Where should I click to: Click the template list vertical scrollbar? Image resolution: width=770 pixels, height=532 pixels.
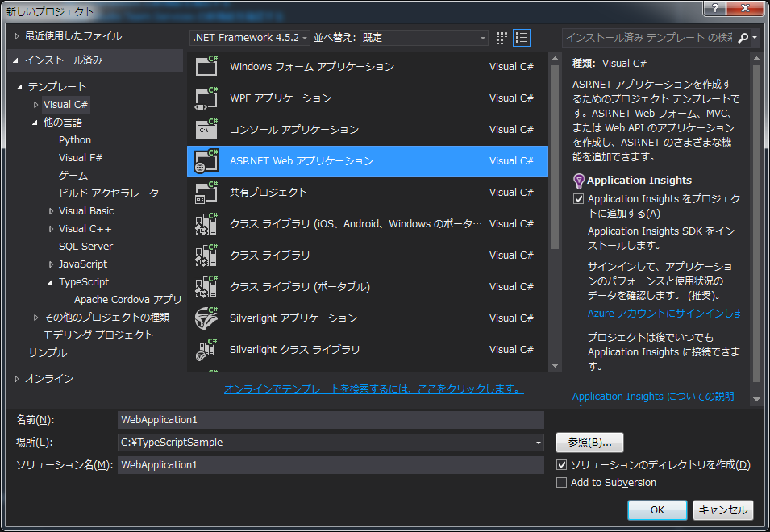pos(555,161)
